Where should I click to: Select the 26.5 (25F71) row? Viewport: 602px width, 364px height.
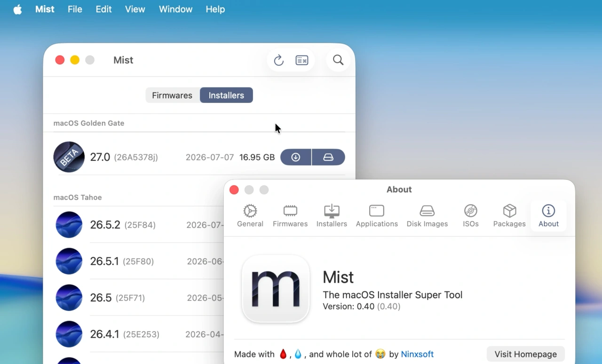(139, 298)
